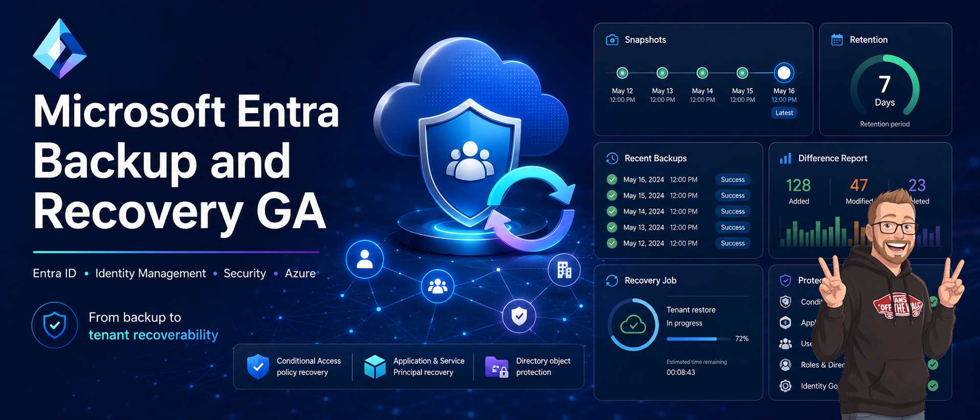
Task: Click the shield node icon in the network
Action: 519,316
